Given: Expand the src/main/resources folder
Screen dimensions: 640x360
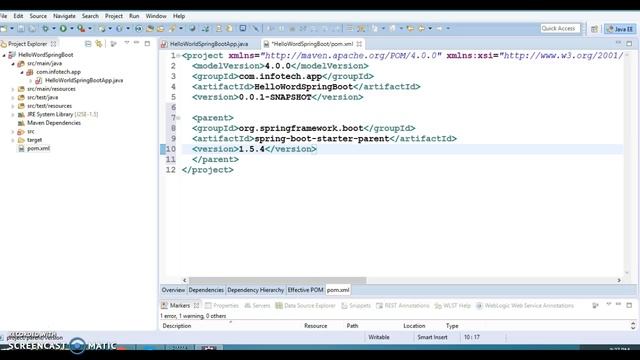Looking at the screenshot, I should click(13, 89).
